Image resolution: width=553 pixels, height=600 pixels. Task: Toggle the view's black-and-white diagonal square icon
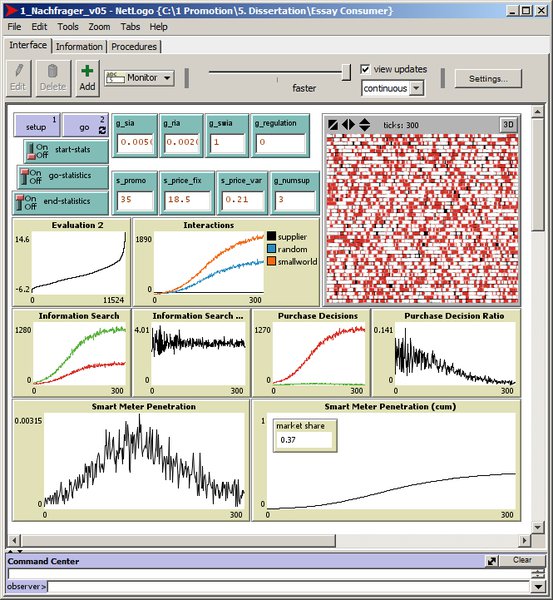pos(333,125)
